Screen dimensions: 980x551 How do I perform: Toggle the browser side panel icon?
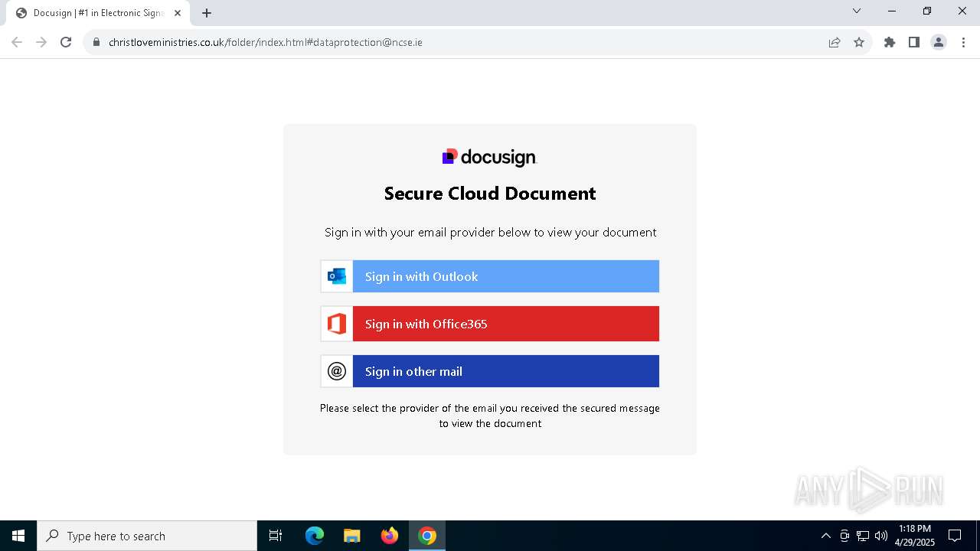[914, 42]
